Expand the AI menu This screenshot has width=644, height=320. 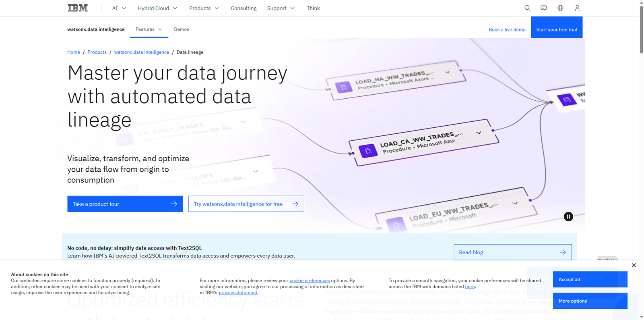click(x=119, y=8)
